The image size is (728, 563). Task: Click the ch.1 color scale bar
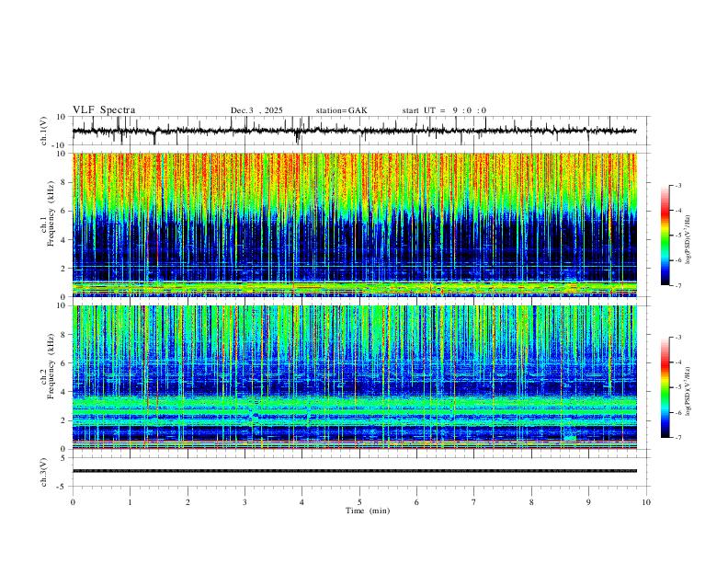click(x=665, y=236)
